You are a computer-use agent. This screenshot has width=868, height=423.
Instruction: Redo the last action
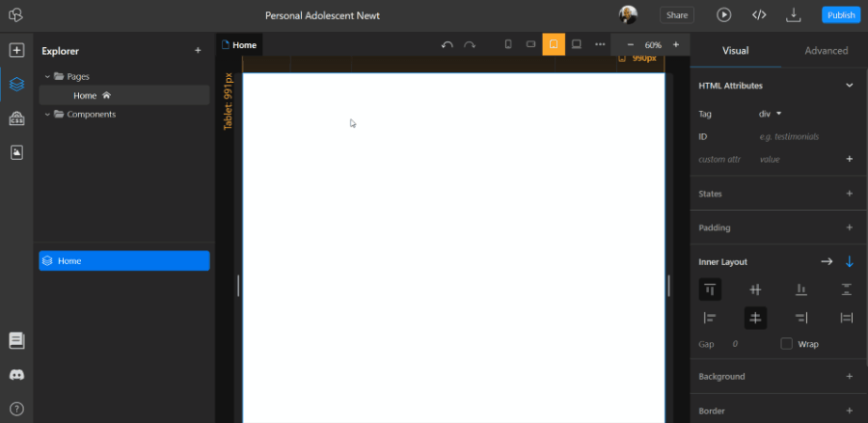[470, 44]
